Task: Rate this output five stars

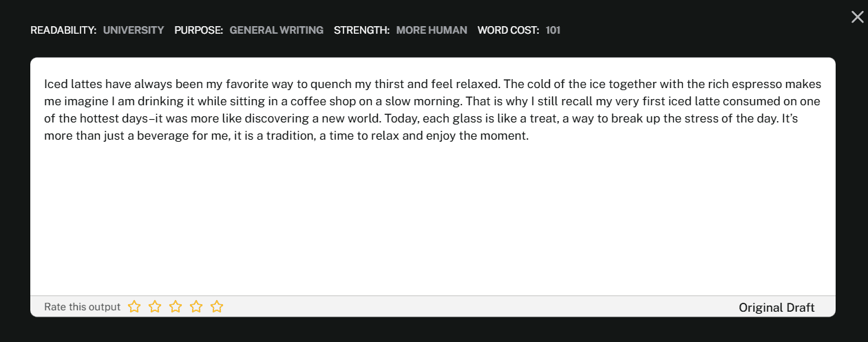Action: click(217, 307)
